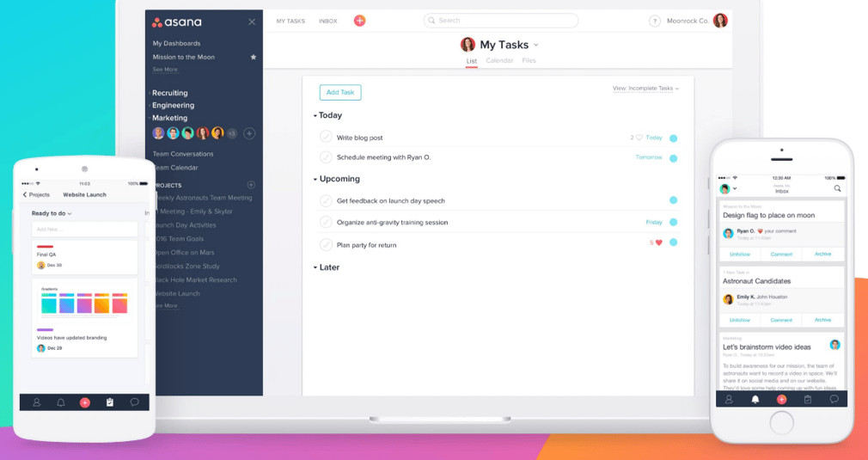Collapse the Today section
This screenshot has width=868, height=460.
(315, 116)
